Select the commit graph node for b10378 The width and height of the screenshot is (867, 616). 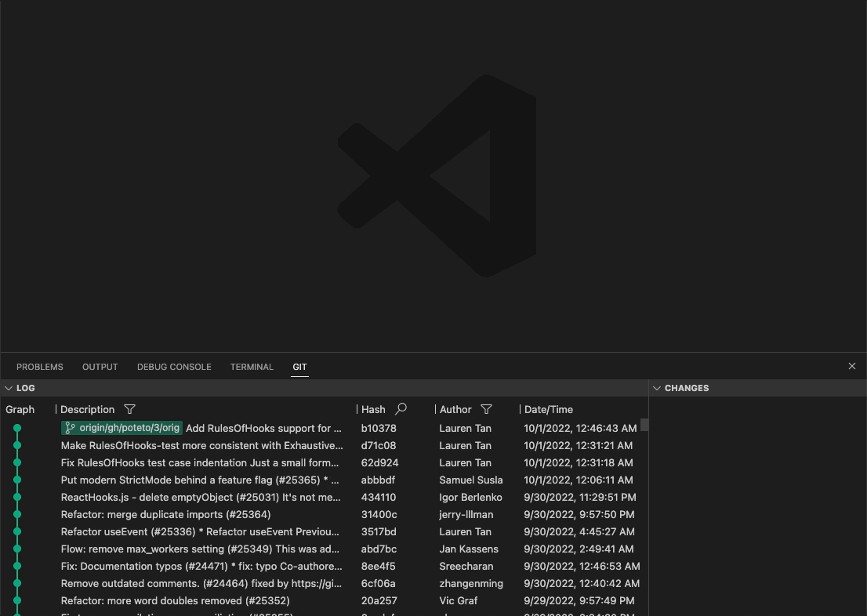[x=17, y=428]
